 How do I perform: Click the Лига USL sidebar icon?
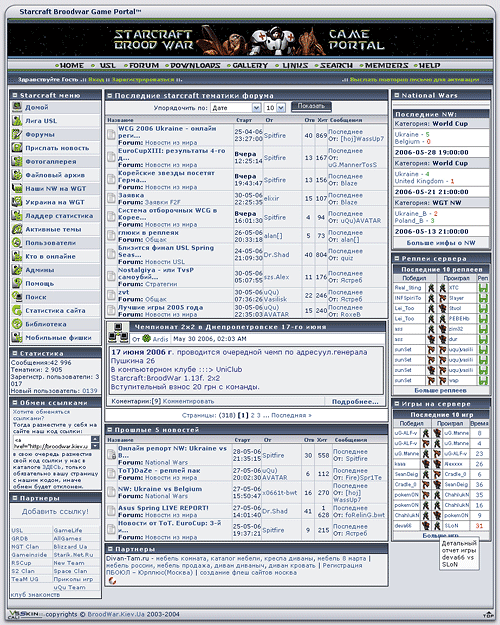17,120
